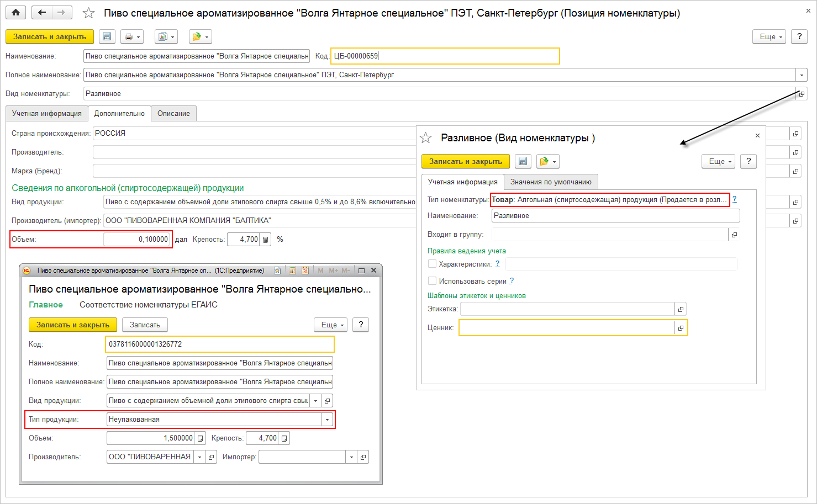Open Соответствие номенклатуры ЕГАИС section
The height and width of the screenshot is (504, 817).
tap(149, 305)
